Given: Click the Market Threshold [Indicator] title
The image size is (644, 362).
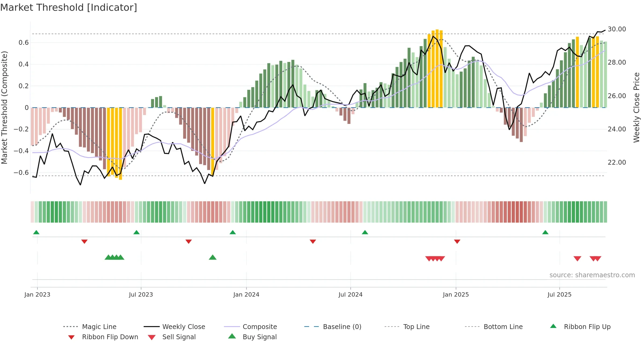Looking at the screenshot, I should [x=69, y=8].
